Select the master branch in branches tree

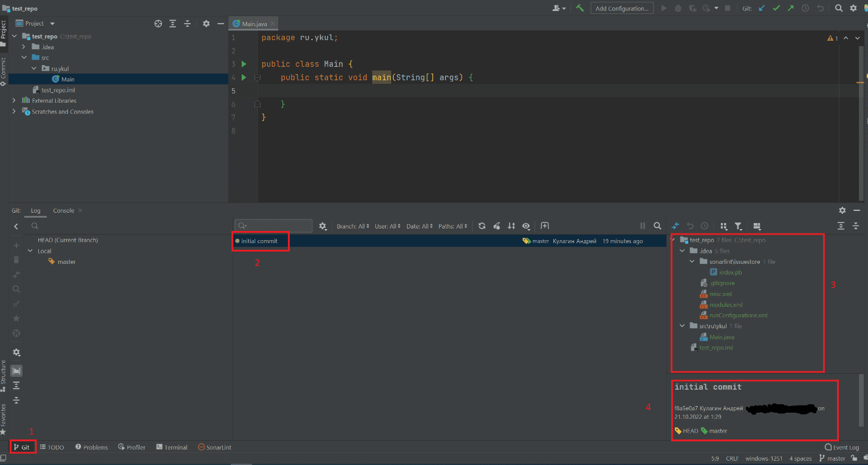click(x=67, y=262)
